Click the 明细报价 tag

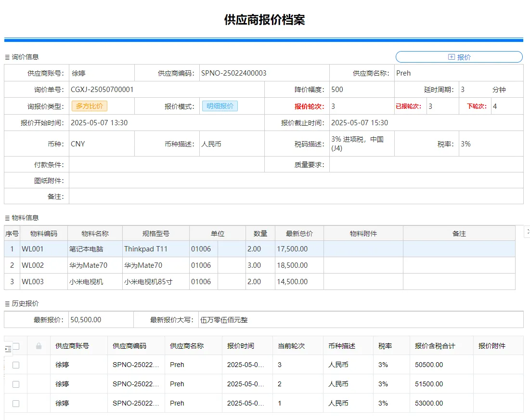(220, 106)
